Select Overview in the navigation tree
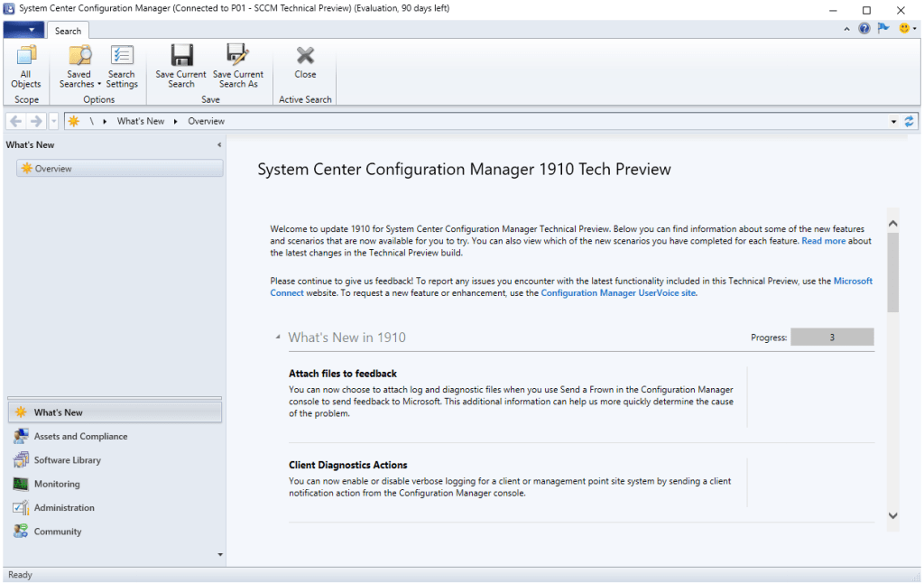The height and width of the screenshot is (583, 924). pos(53,169)
